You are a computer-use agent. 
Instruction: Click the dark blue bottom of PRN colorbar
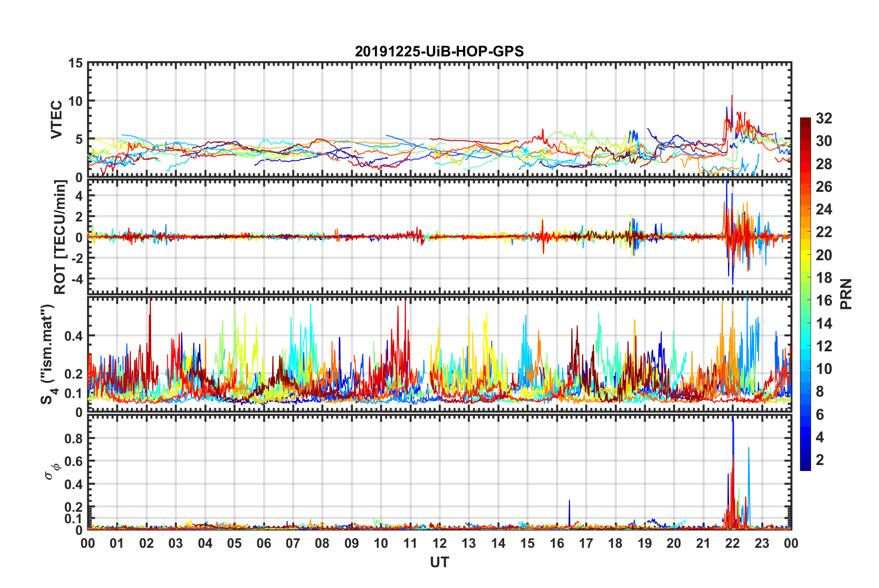805,466
